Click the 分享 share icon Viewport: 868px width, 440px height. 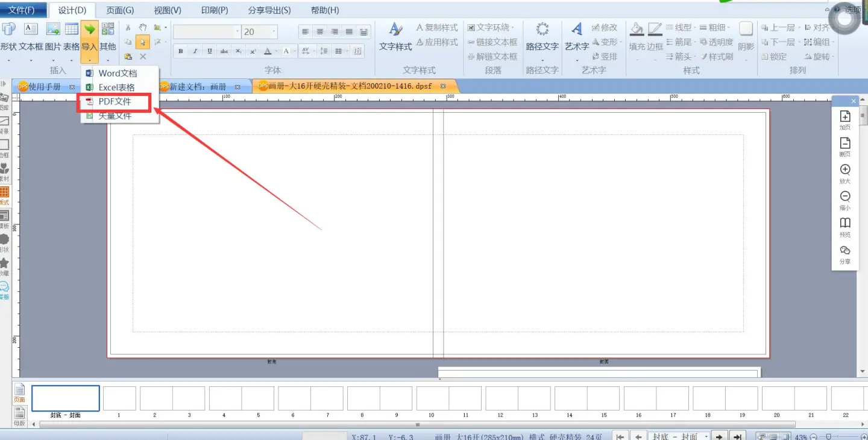pyautogui.click(x=845, y=254)
